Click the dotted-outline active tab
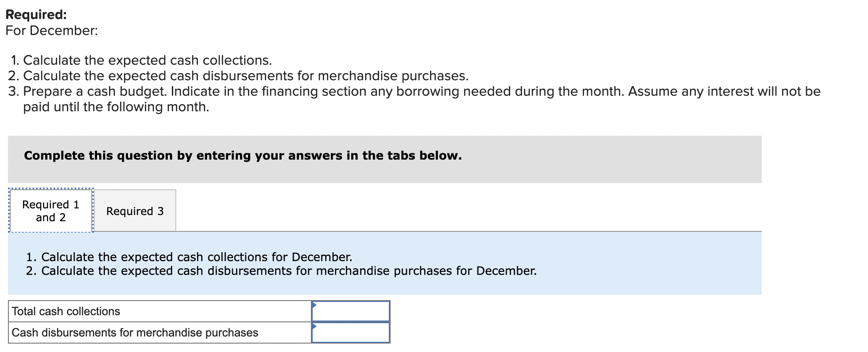The width and height of the screenshot is (868, 352). pyautogui.click(x=50, y=211)
